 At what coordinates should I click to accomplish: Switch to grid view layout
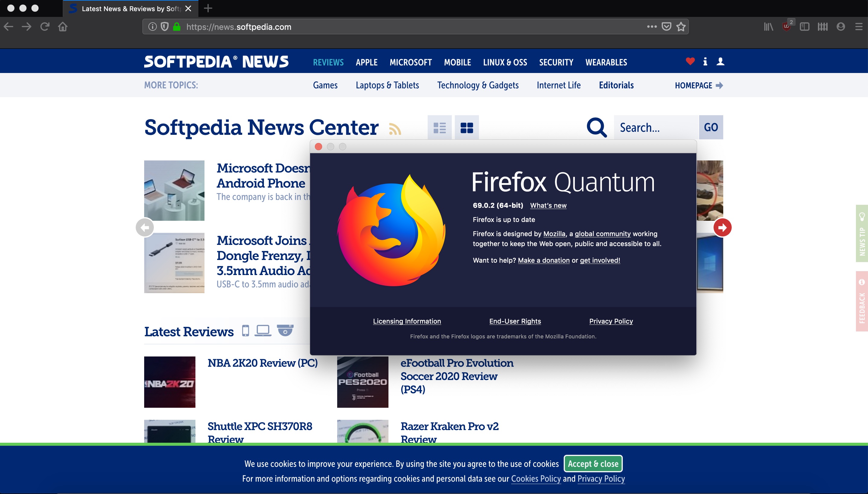(x=467, y=128)
